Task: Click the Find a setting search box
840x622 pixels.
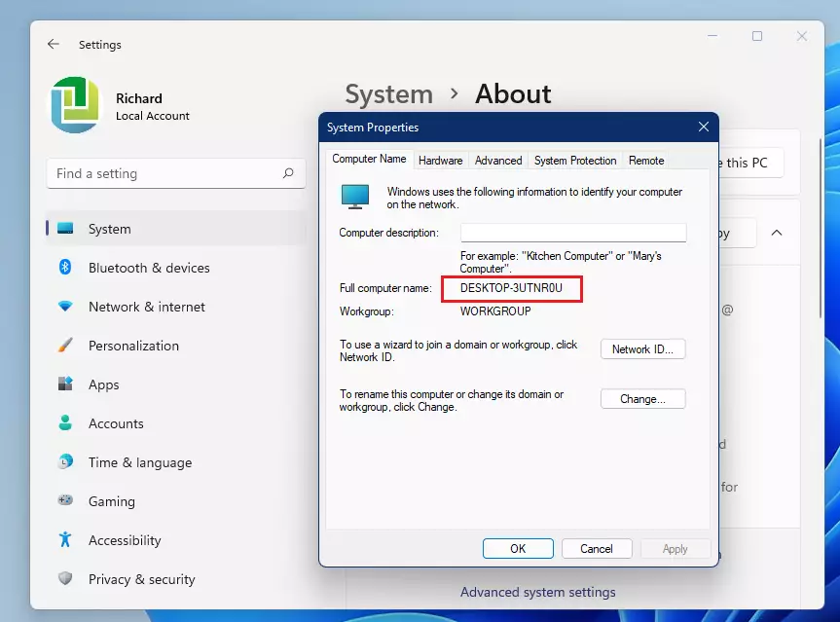Action: click(x=176, y=173)
